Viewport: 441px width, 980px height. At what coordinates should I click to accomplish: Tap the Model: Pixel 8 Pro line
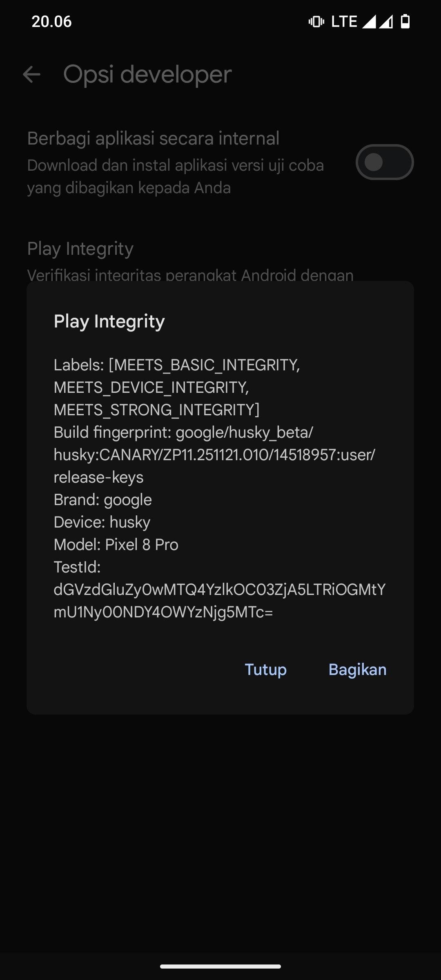click(116, 545)
